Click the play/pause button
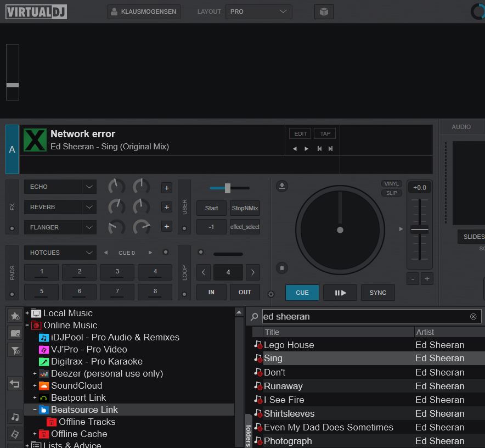 (340, 293)
